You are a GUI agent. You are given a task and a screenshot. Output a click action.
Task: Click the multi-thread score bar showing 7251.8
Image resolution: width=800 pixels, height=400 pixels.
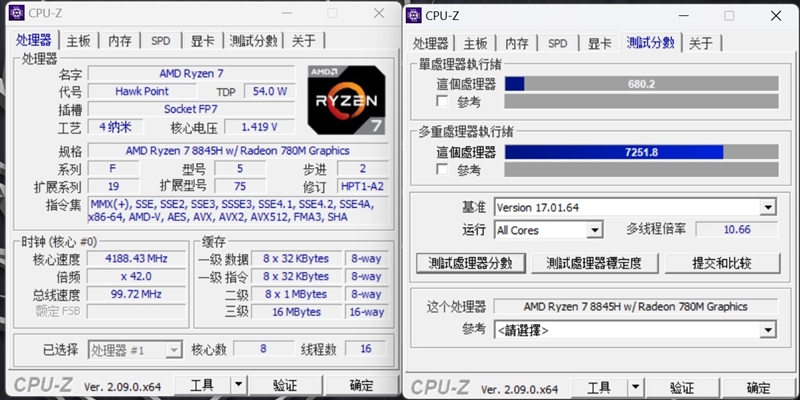click(x=641, y=152)
